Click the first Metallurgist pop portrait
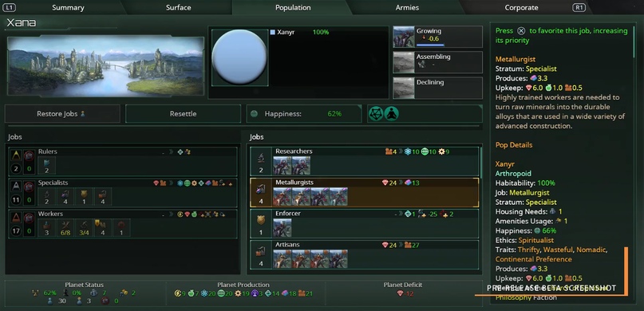The height and width of the screenshot is (311, 644). pyautogui.click(x=282, y=196)
